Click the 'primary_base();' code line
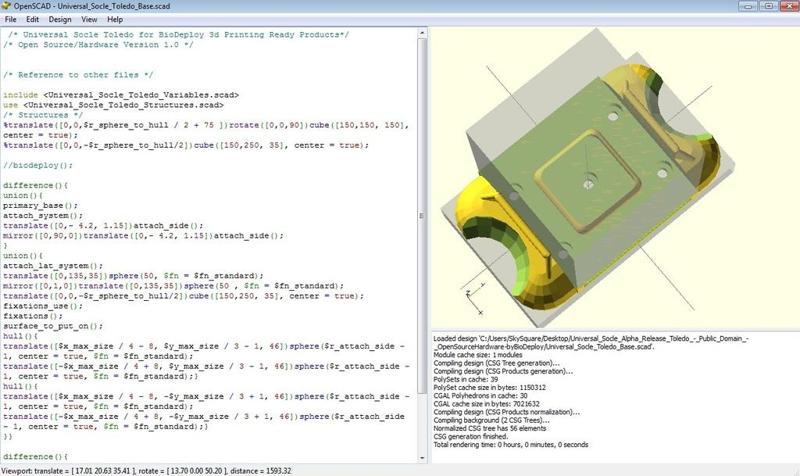 point(40,206)
